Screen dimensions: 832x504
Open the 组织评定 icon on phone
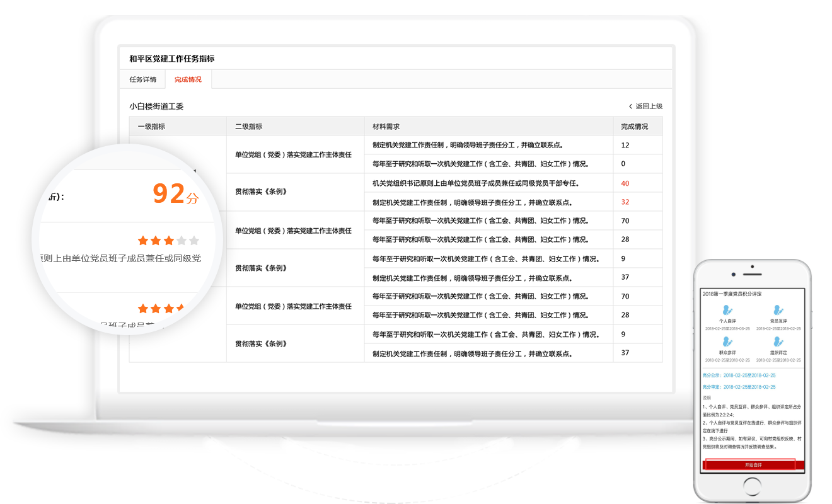778,341
